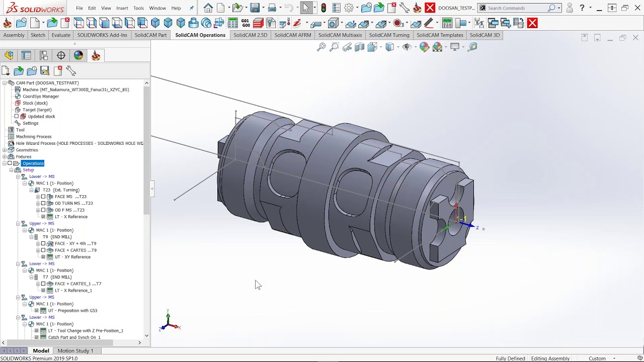Toggle the Operations checkbox
Viewport: 644px width, 362px height.
10,163
